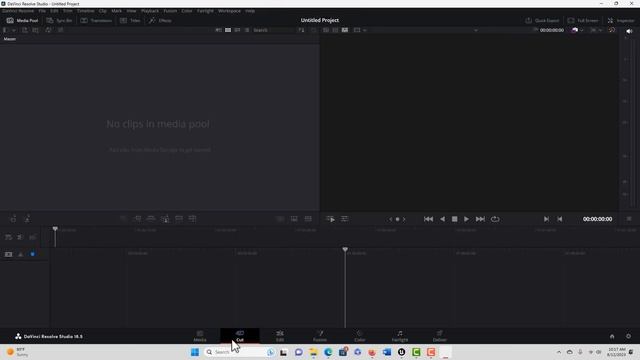Switch to the Deliver page
Image resolution: width=640 pixels, height=360 pixels.
coord(440,336)
